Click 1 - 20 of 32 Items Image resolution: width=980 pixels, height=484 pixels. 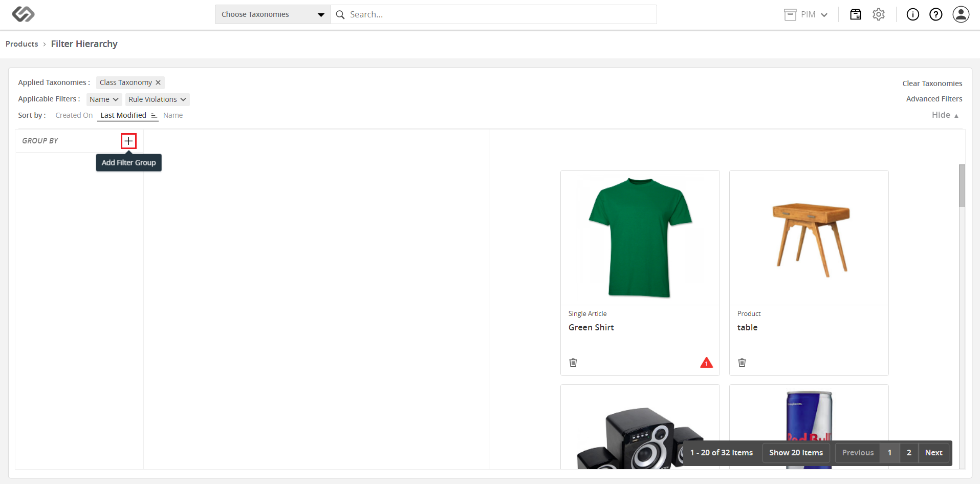tap(722, 453)
